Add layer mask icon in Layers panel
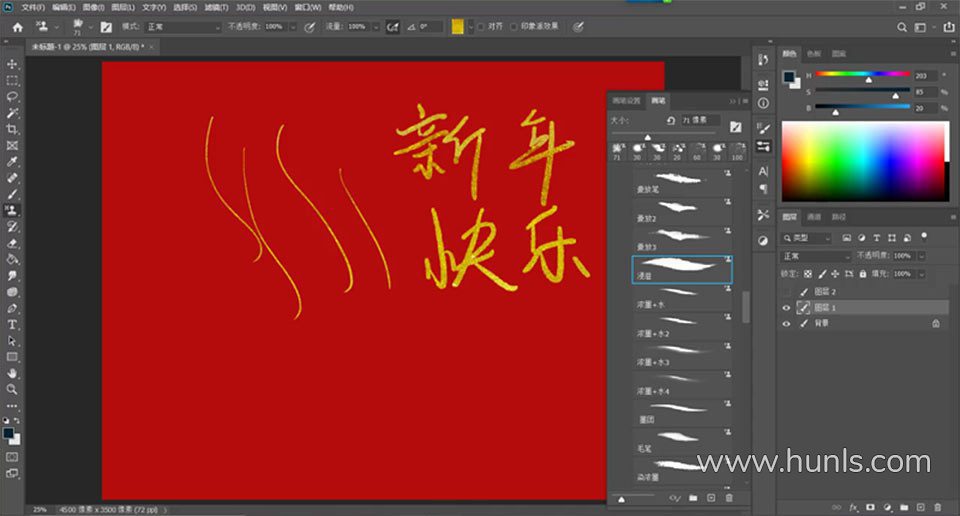The width and height of the screenshot is (960, 516). click(x=871, y=507)
